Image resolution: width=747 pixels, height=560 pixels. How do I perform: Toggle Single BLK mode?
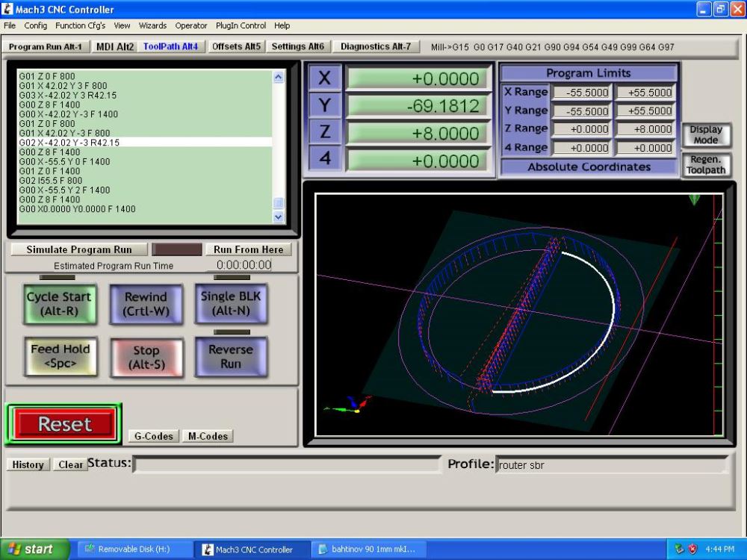(x=231, y=303)
